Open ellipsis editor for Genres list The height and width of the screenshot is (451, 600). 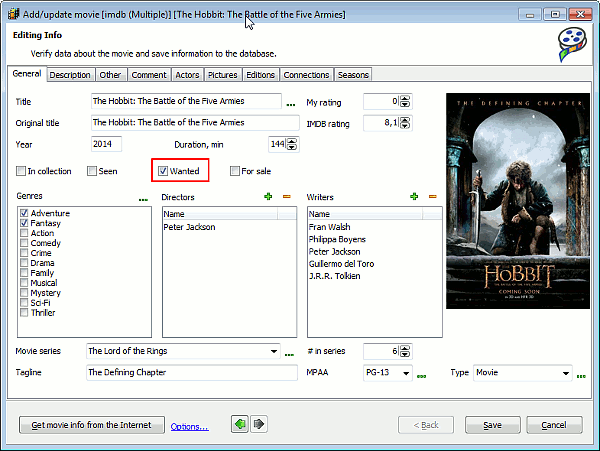pyautogui.click(x=143, y=199)
